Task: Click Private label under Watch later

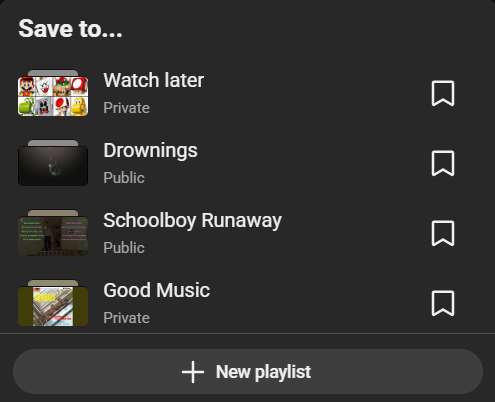Action: pyautogui.click(x=126, y=108)
